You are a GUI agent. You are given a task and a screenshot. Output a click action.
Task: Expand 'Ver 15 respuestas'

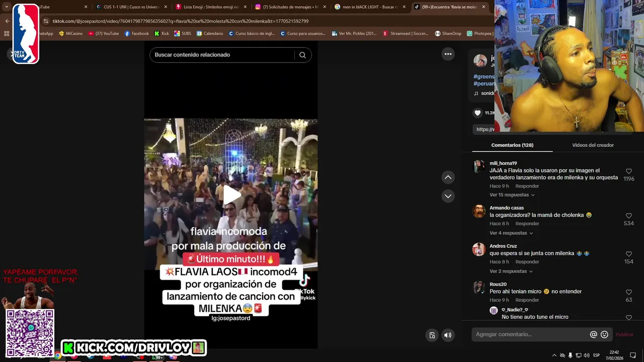coord(512,195)
